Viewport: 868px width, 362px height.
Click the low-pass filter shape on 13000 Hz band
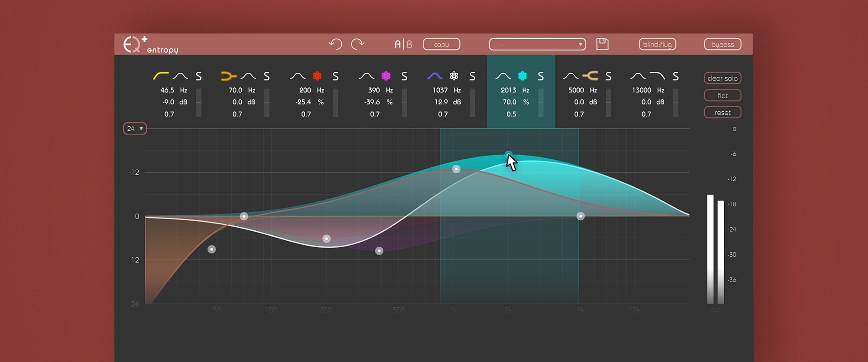point(657,76)
